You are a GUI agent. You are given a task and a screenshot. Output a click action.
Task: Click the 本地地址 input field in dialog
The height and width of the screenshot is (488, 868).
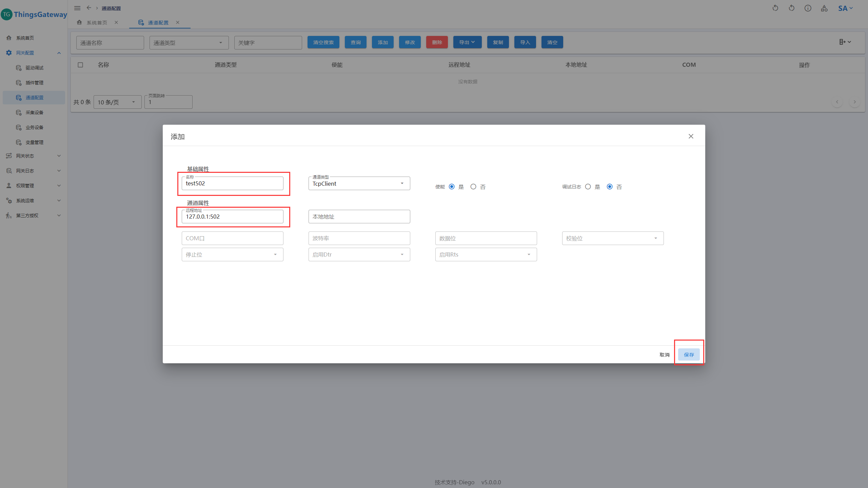click(359, 217)
